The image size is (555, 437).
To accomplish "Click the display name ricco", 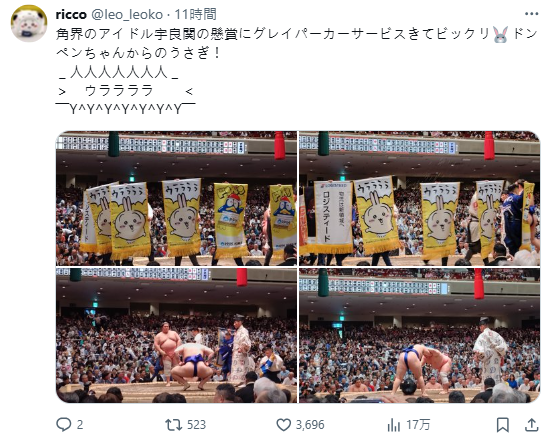I will 71,15.
